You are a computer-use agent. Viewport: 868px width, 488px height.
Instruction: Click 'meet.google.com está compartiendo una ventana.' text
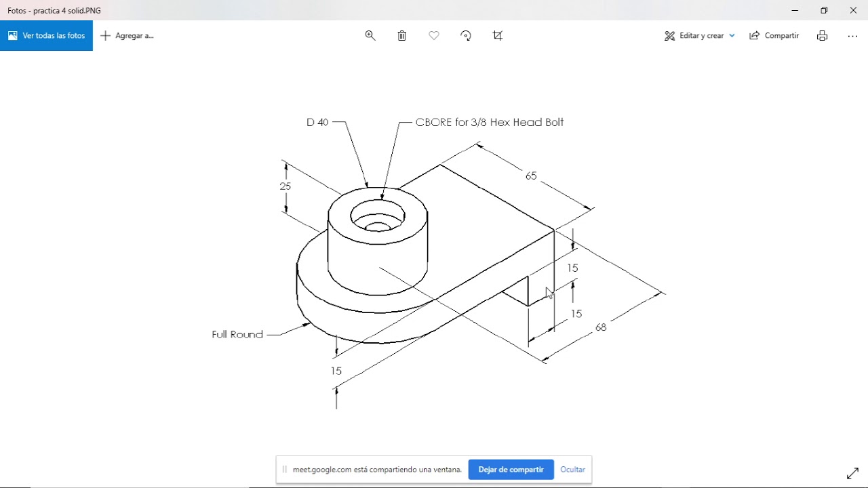tap(377, 470)
